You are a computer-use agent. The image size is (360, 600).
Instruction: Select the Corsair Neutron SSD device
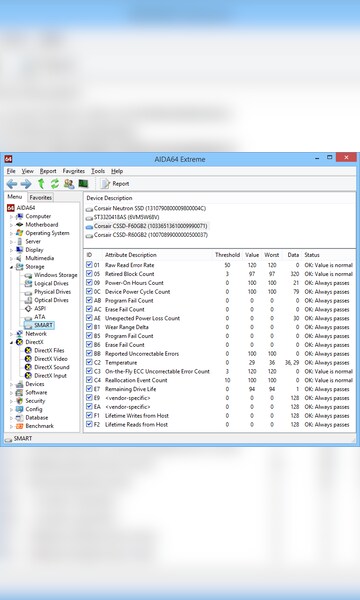coord(146,209)
